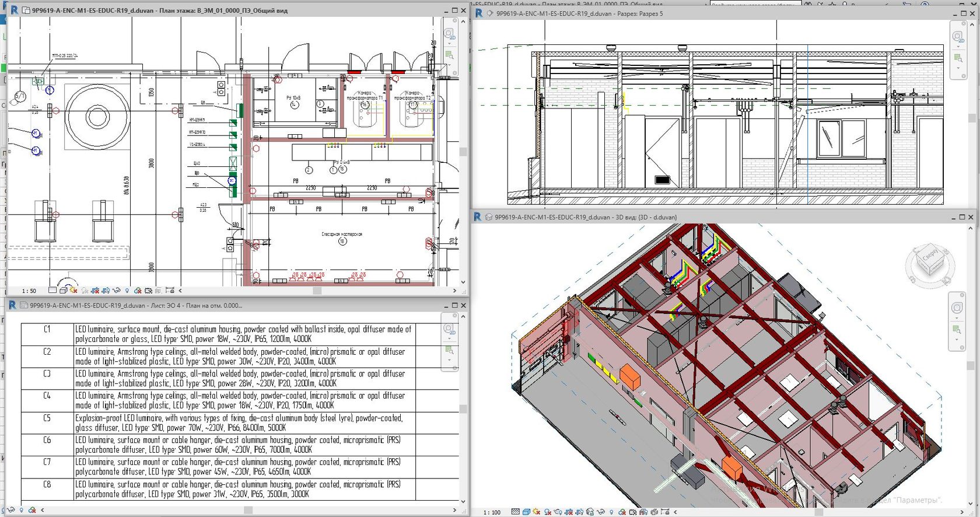Select Zoom Region in plan view nav bar
980x517 pixels.
(449, 55)
